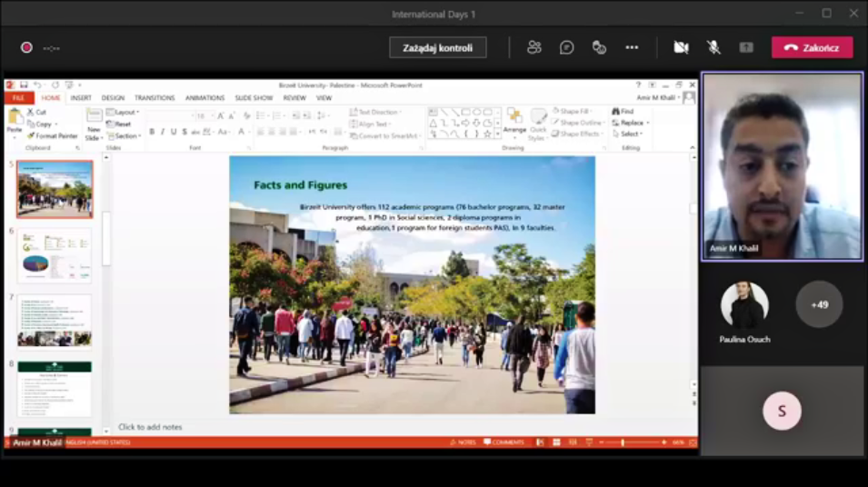The height and width of the screenshot is (487, 868).
Task: Click the Find button
Action: [x=624, y=111]
